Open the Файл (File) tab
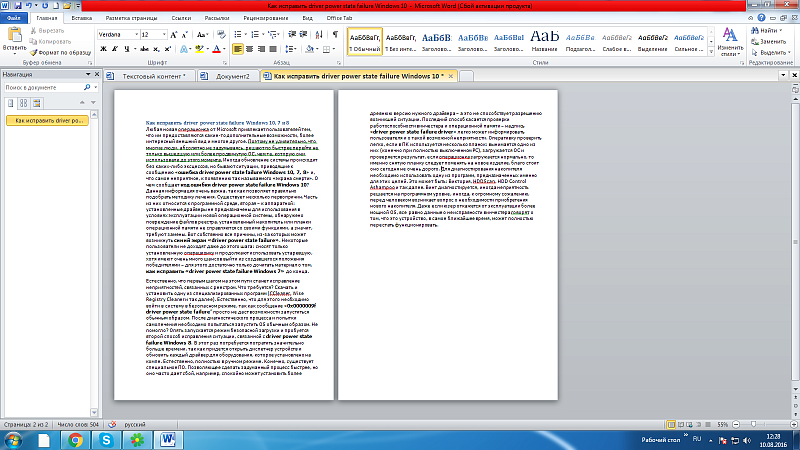The width and height of the screenshot is (800, 450). pyautogui.click(x=14, y=18)
